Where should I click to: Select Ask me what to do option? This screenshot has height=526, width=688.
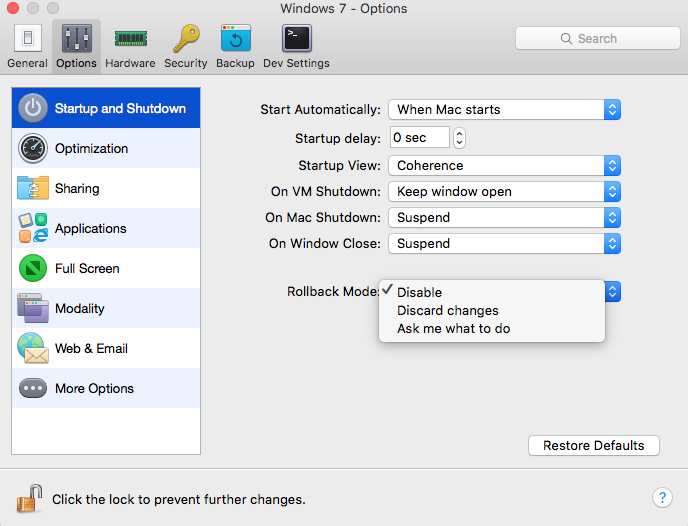pyautogui.click(x=453, y=329)
